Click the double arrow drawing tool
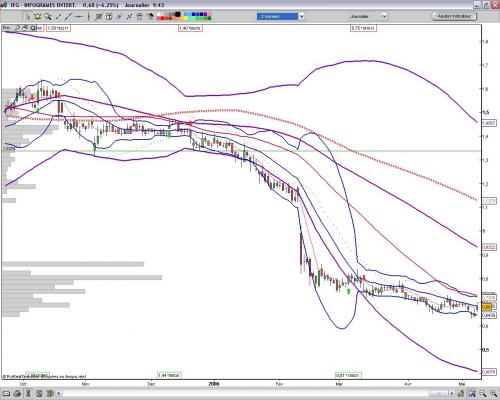The image size is (500, 400). (x=129, y=16)
